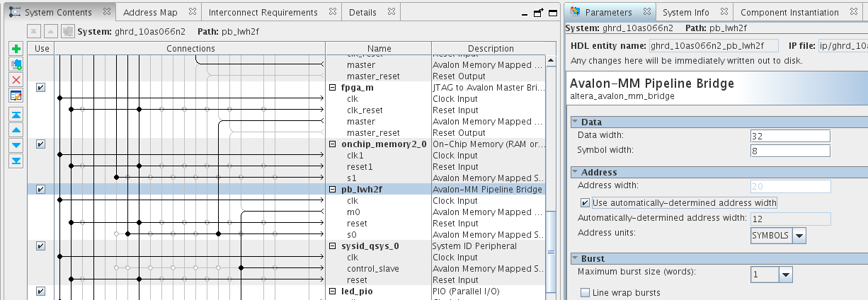The width and height of the screenshot is (868, 300).
Task: Click the red X remove component icon
Action: 16,80
